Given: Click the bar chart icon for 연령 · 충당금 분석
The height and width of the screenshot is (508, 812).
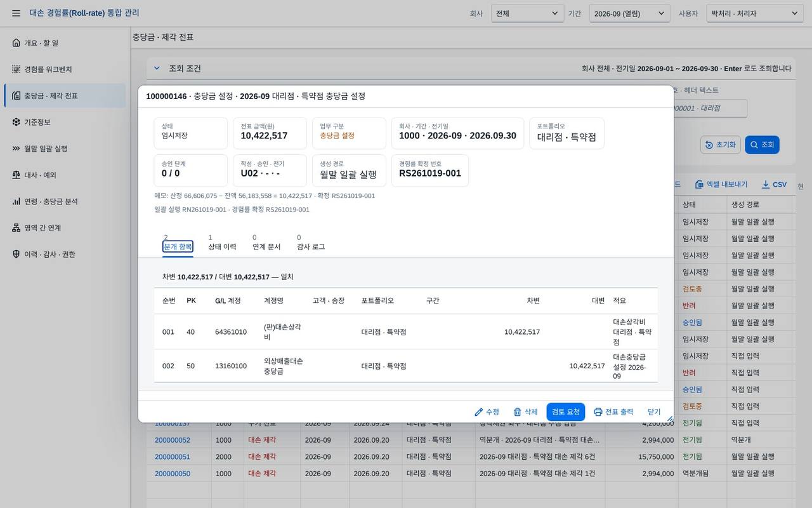Looking at the screenshot, I should click(16, 201).
